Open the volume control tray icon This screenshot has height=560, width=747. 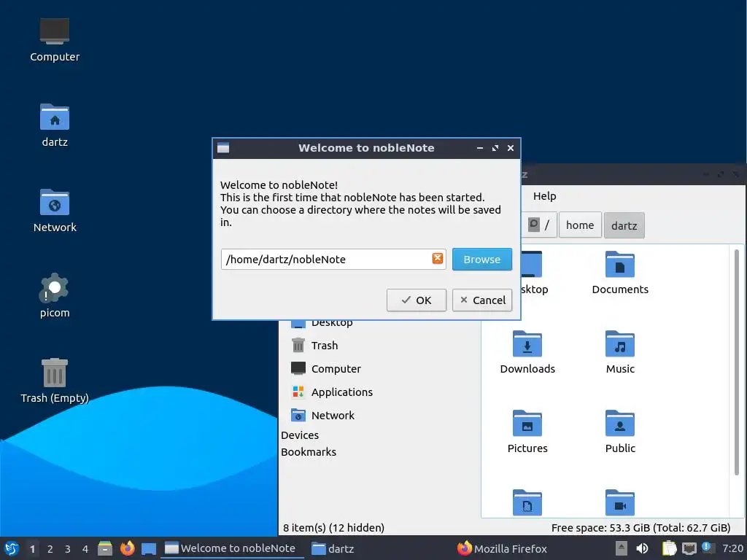coord(642,548)
